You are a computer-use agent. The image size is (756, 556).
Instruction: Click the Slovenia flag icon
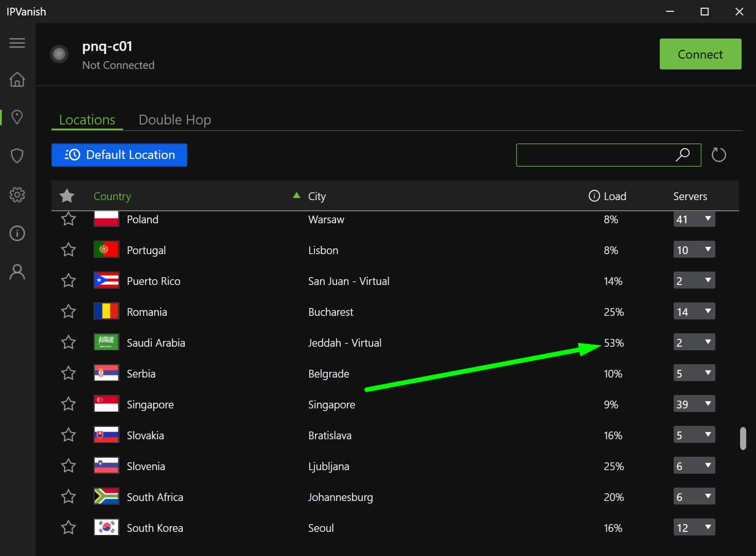pos(107,466)
